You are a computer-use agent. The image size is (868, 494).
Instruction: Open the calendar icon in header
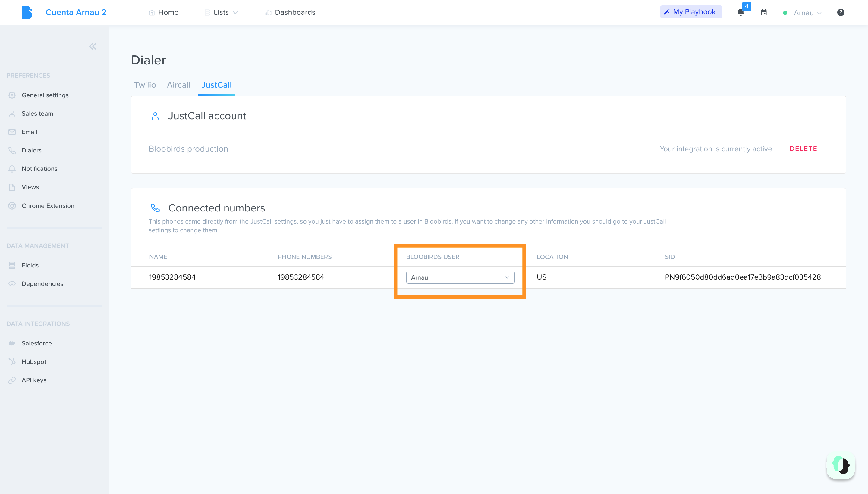[x=764, y=13]
